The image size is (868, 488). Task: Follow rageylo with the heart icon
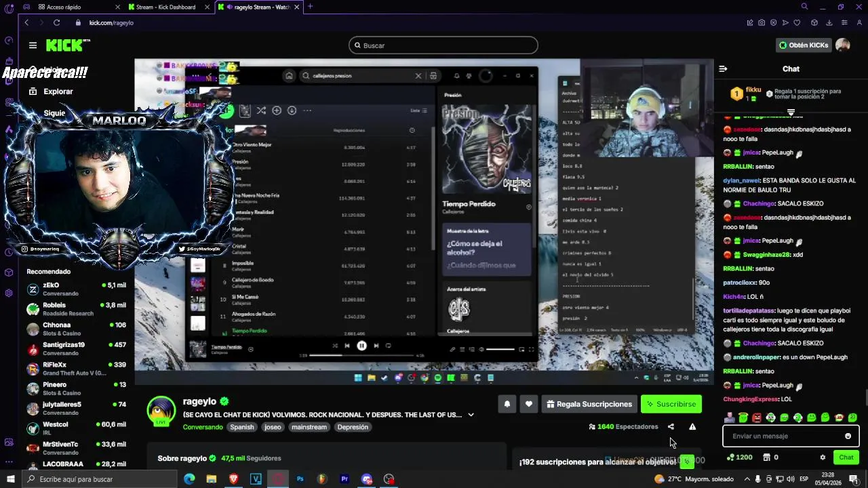(x=529, y=404)
